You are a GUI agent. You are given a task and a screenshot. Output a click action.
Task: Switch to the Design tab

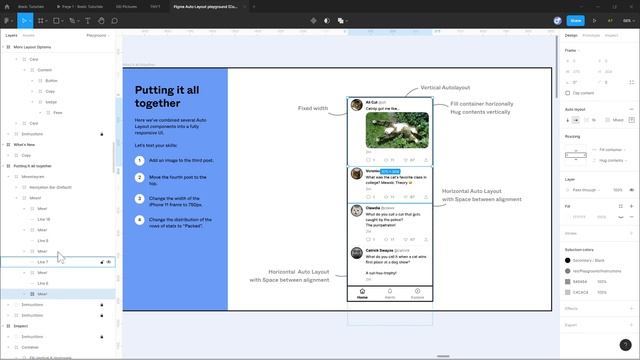(x=571, y=36)
